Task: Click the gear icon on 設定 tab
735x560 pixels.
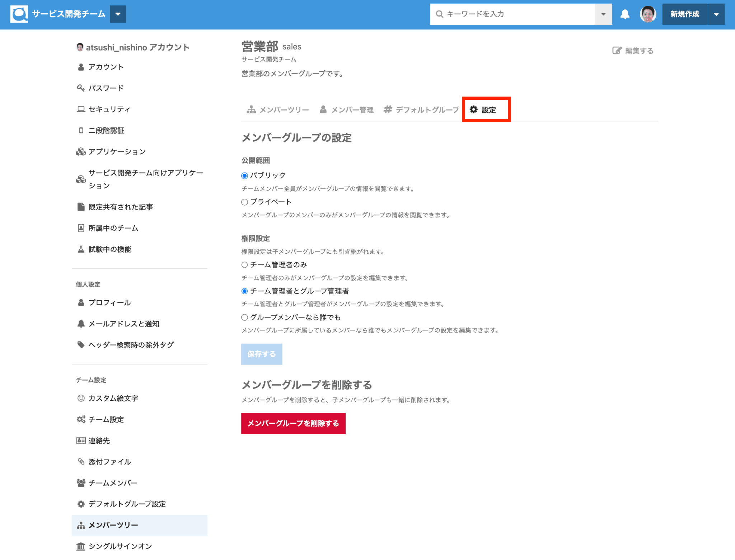Action: [474, 109]
